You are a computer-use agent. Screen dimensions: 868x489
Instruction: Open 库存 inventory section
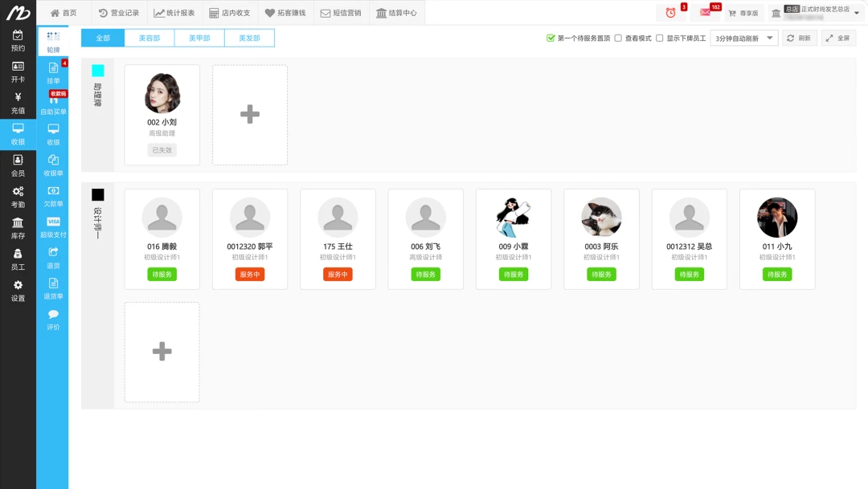tap(18, 229)
